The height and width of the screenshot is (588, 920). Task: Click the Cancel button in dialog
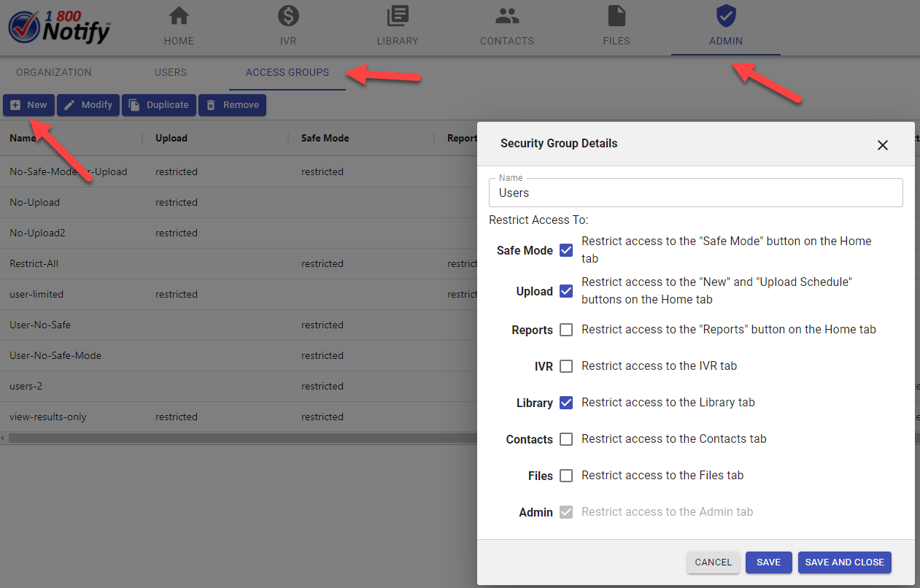[713, 562]
